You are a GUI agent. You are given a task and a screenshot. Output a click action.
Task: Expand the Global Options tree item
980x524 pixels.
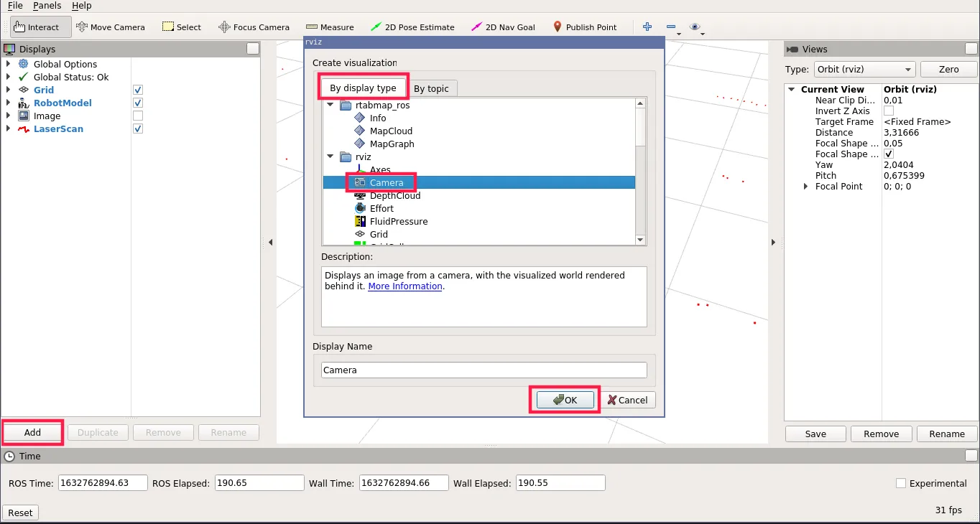[9, 65]
